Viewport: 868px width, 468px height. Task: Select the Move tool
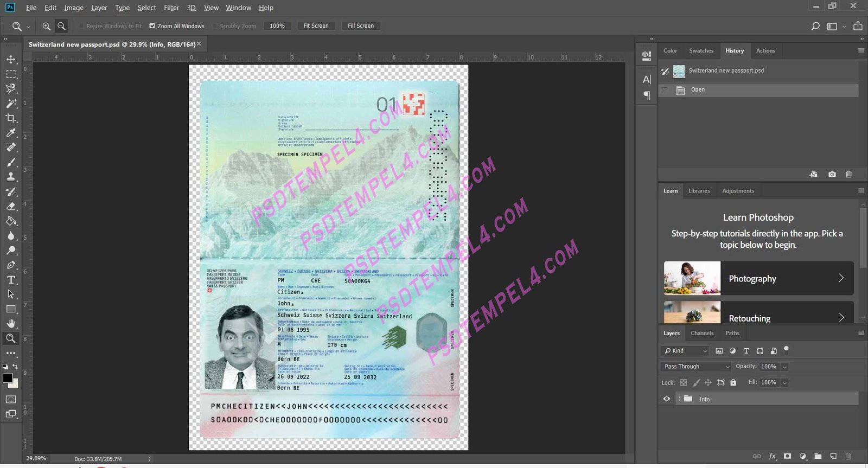point(11,59)
